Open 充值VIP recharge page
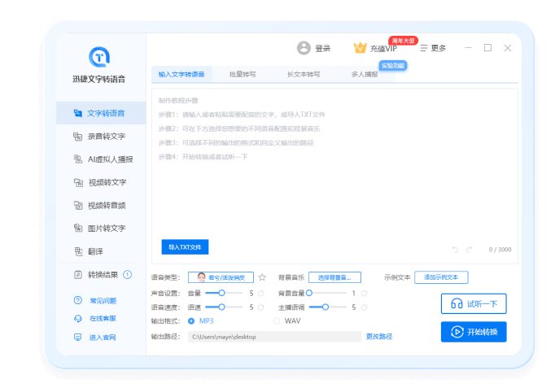Viewport: 555px width, 392px height. (383, 49)
